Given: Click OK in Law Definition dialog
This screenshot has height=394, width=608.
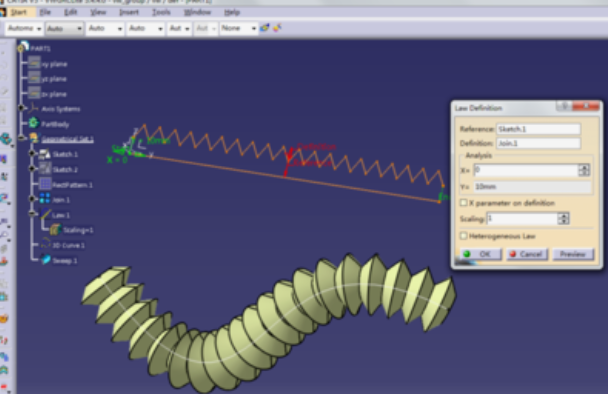Looking at the screenshot, I should tap(480, 254).
